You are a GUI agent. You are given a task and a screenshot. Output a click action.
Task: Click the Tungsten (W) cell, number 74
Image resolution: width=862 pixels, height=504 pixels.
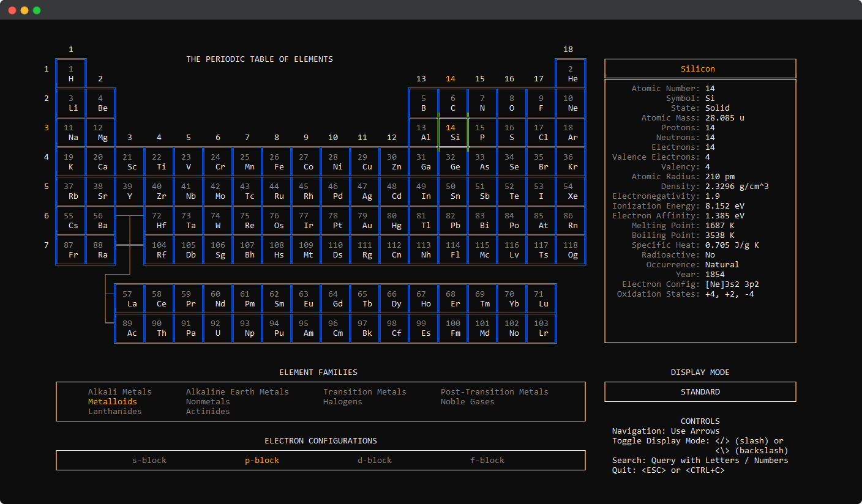[218, 220]
